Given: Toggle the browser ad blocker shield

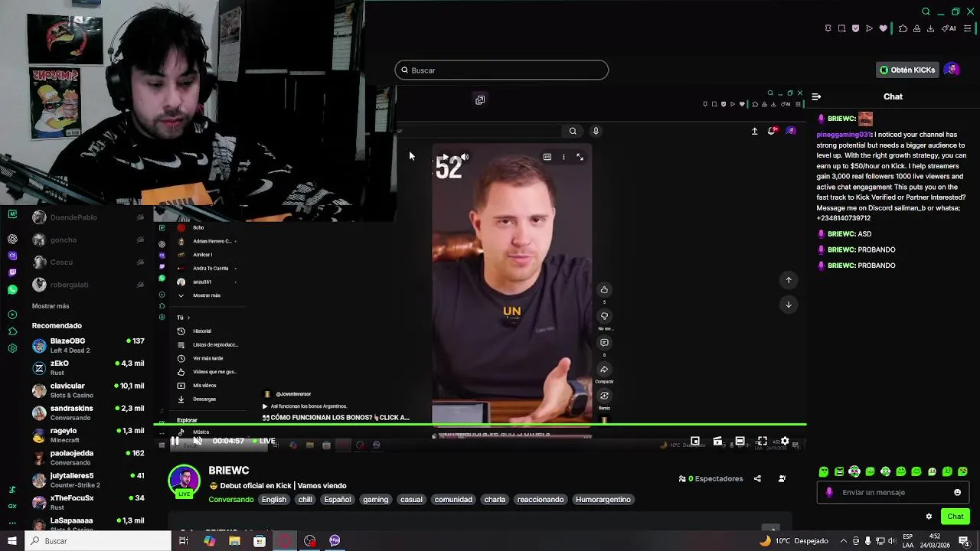Looking at the screenshot, I should click(855, 28).
